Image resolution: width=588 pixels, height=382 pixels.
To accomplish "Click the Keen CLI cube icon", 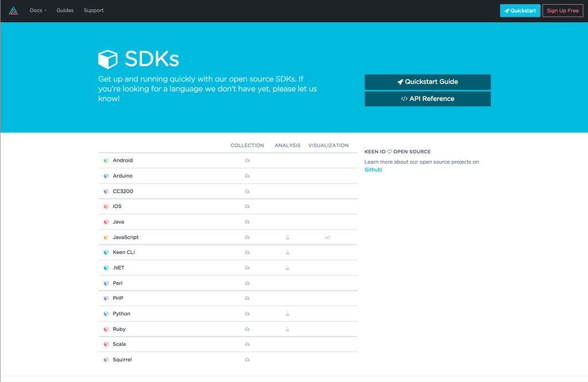I will point(106,252).
